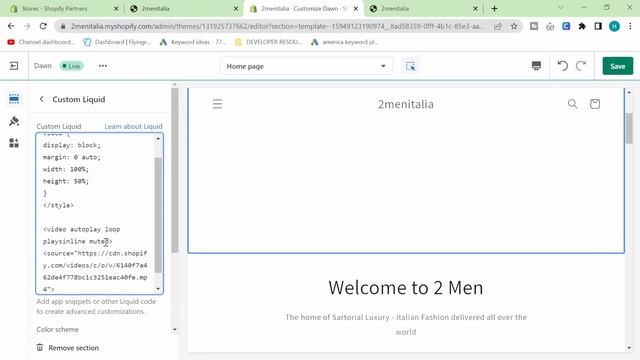This screenshot has width=640, height=360.
Task: Click the code editor scrollbar thumb
Action: click(x=158, y=214)
